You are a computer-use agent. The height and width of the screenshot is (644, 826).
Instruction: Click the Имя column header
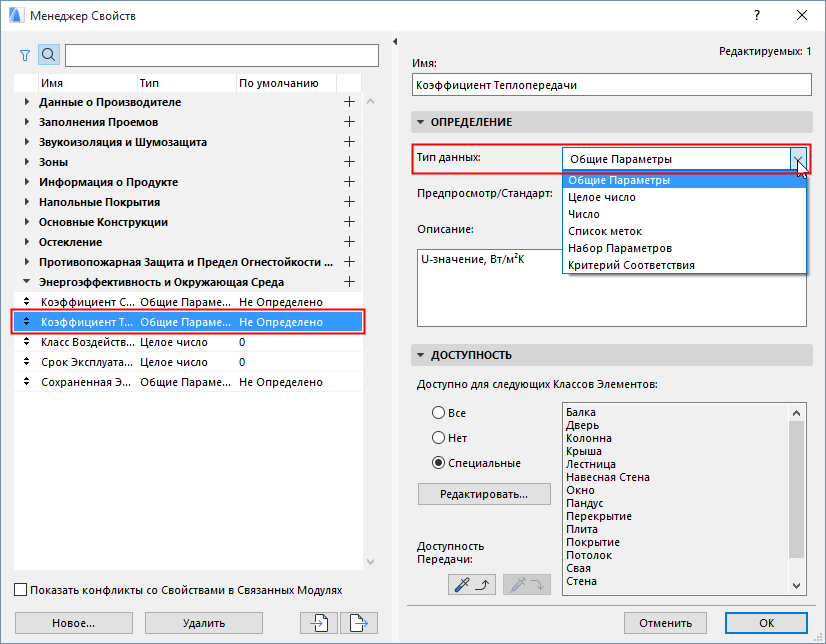click(87, 83)
